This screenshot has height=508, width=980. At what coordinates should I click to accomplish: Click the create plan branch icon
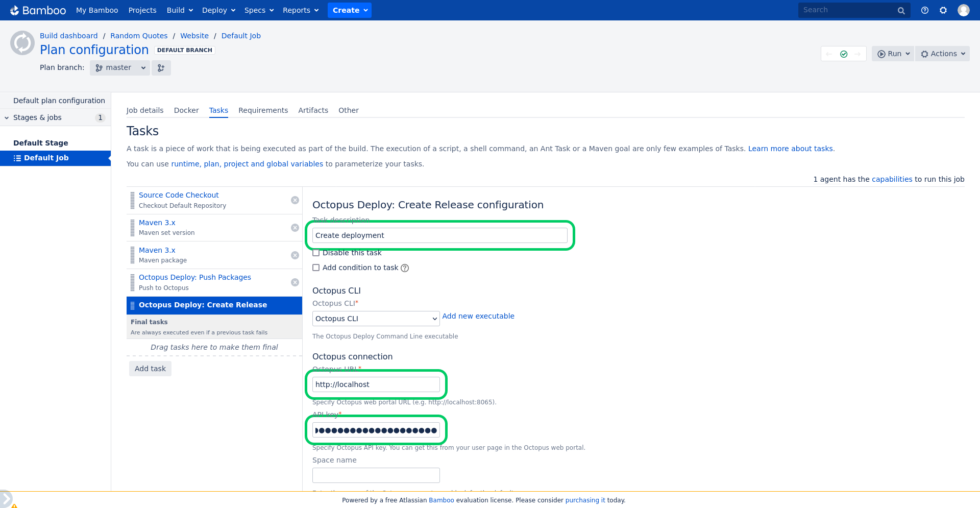click(x=161, y=68)
